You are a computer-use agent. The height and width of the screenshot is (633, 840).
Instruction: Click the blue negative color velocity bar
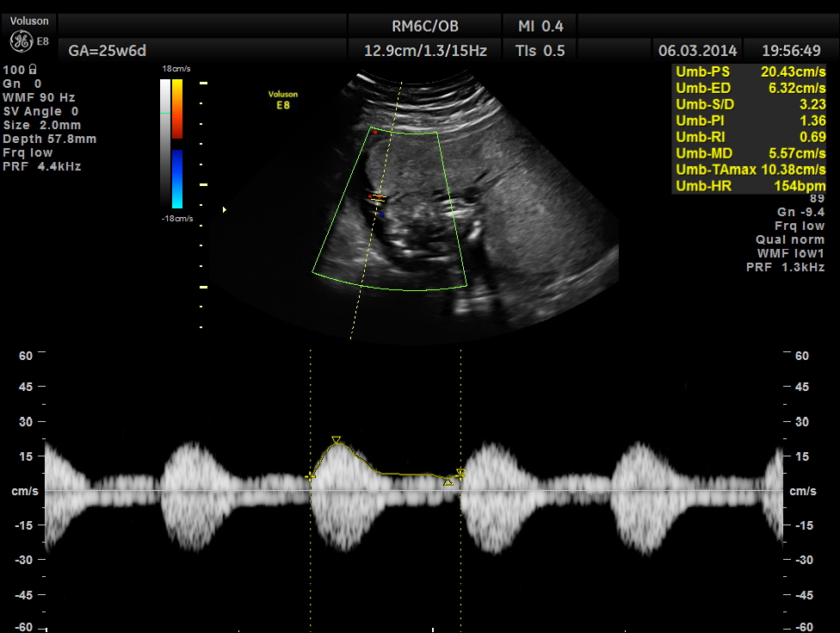176,178
